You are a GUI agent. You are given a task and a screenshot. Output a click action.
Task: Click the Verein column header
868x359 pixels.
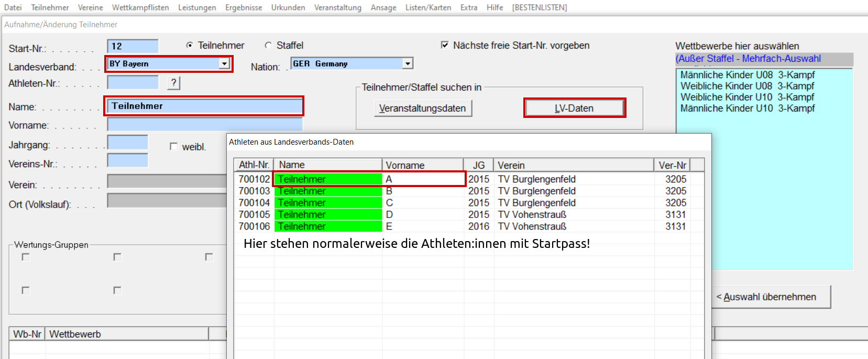tap(574, 165)
